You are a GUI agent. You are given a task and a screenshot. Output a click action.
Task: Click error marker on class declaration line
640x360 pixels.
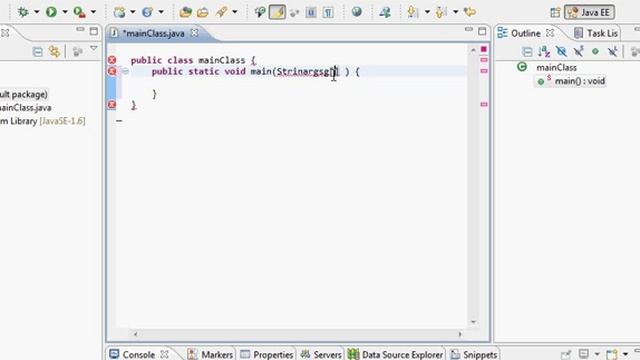[112, 60]
